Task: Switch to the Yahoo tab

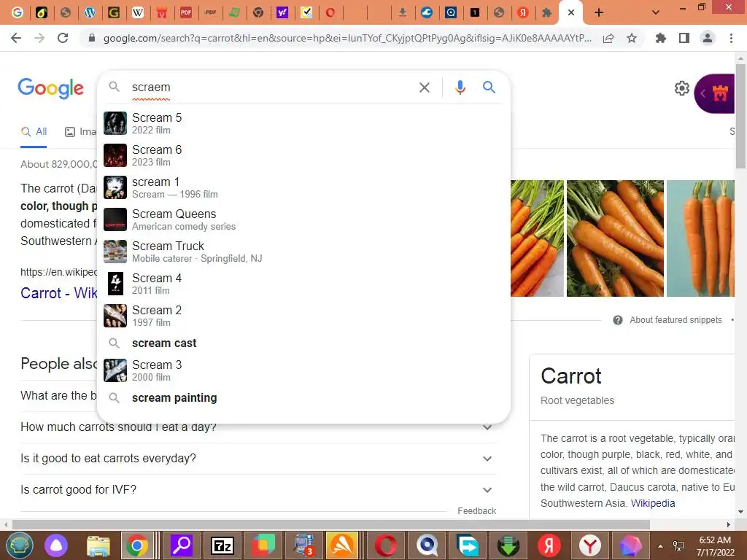Action: (282, 12)
